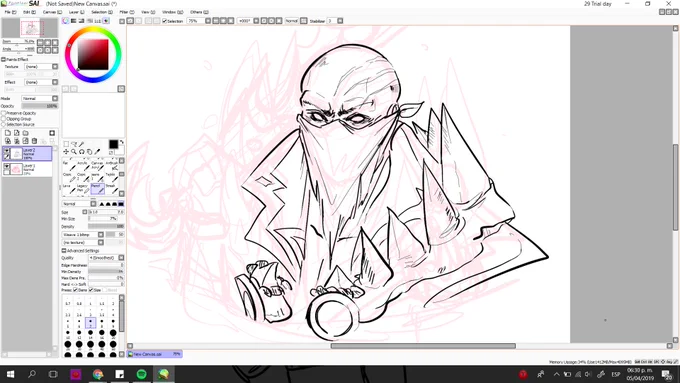The image size is (680, 383).
Task: Click the Undo button in toolbar
Action: pos(130,21)
